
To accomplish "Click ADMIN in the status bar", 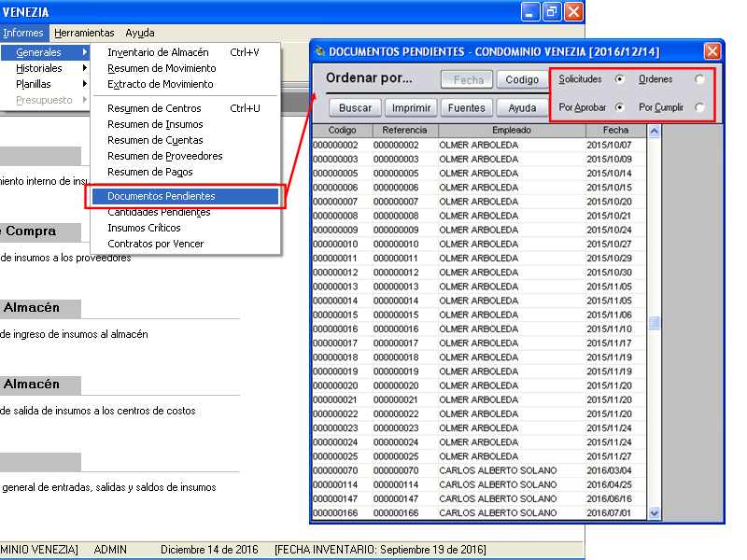I will click(110, 550).
